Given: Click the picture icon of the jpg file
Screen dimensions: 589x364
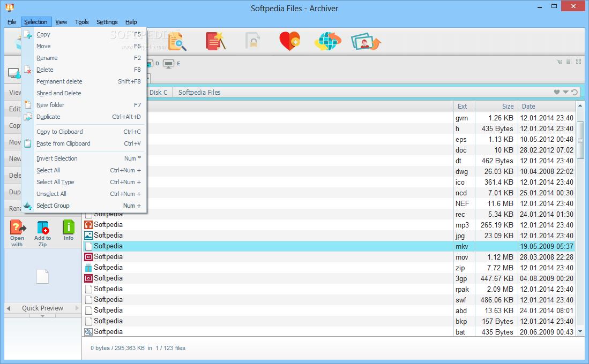Looking at the screenshot, I should pyautogui.click(x=88, y=236).
